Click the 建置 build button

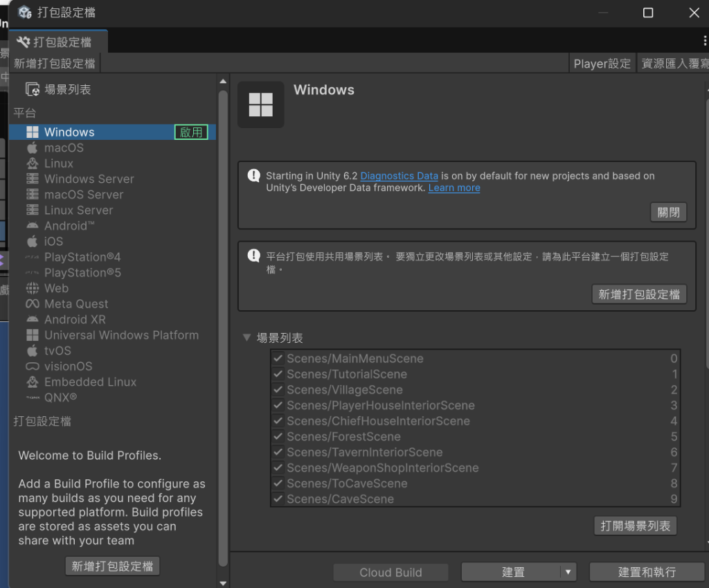coord(512,572)
